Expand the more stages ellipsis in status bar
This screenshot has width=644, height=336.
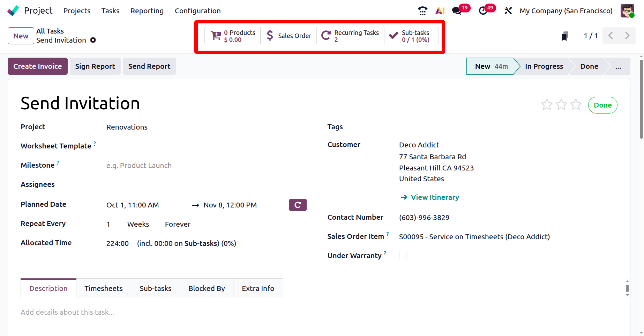618,66
